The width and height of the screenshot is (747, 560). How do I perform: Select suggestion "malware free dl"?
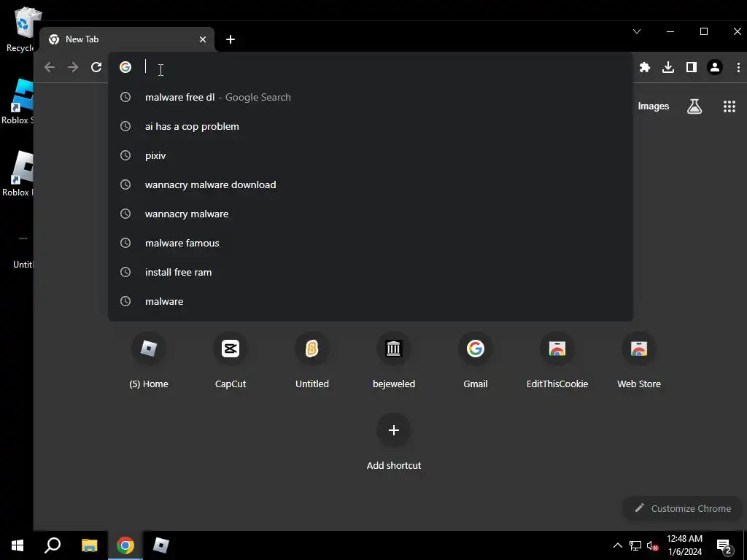371,97
